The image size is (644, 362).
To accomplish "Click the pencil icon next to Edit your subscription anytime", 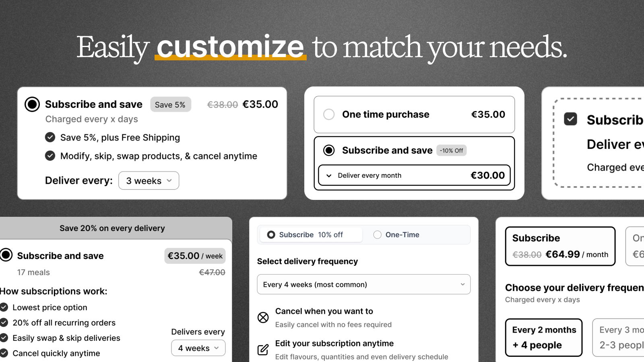I will point(263,350).
